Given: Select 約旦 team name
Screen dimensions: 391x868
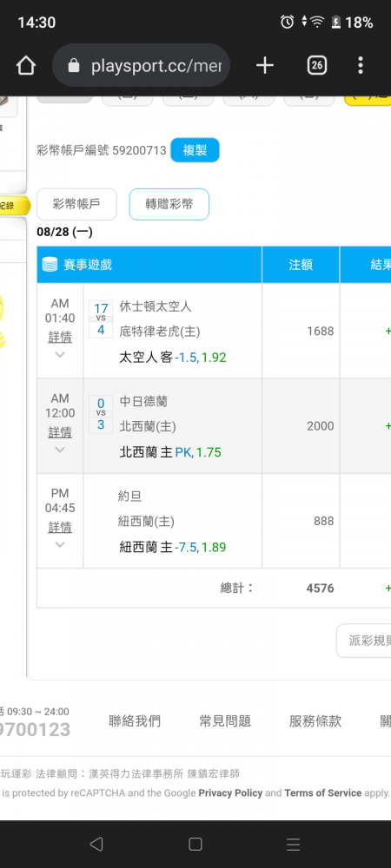Looking at the screenshot, I should pyautogui.click(x=130, y=496).
